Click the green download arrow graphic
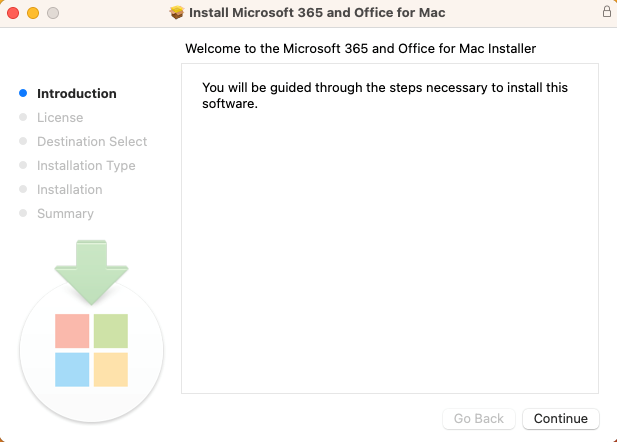 click(x=91, y=272)
